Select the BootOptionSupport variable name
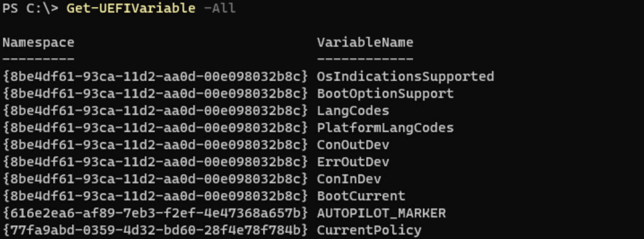The height and width of the screenshot is (239, 644). tap(385, 93)
